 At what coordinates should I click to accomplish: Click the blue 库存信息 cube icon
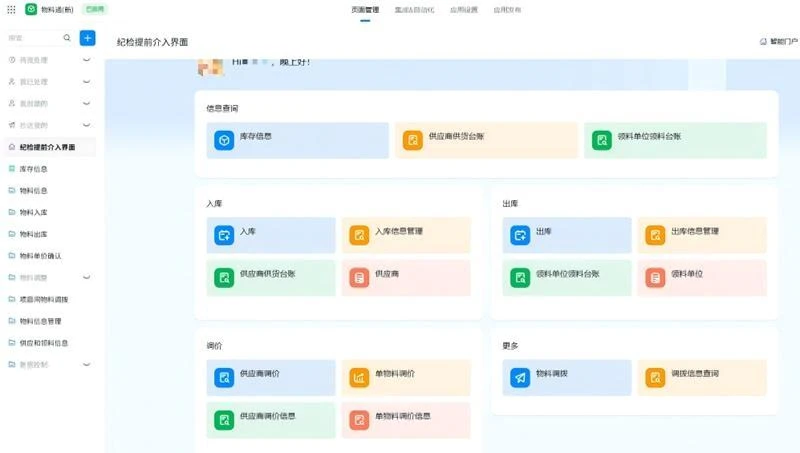(x=224, y=141)
